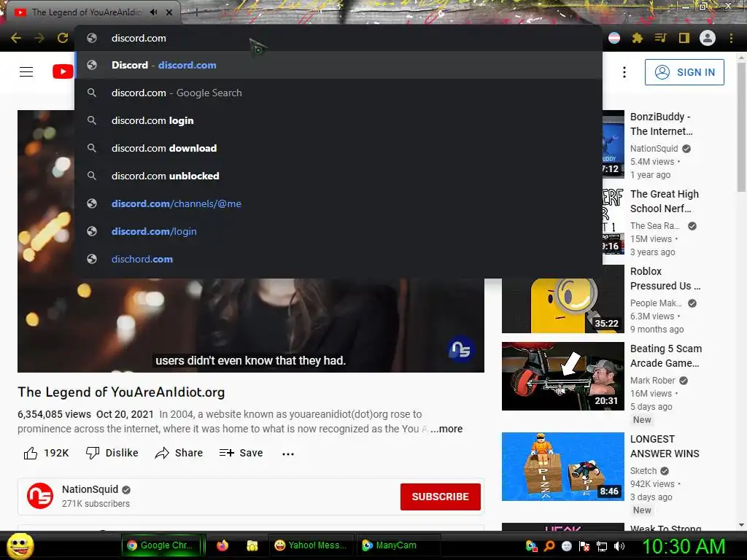Open Roblox Pressured Us video title
Image resolution: width=747 pixels, height=560 pixels.
pyautogui.click(x=665, y=279)
